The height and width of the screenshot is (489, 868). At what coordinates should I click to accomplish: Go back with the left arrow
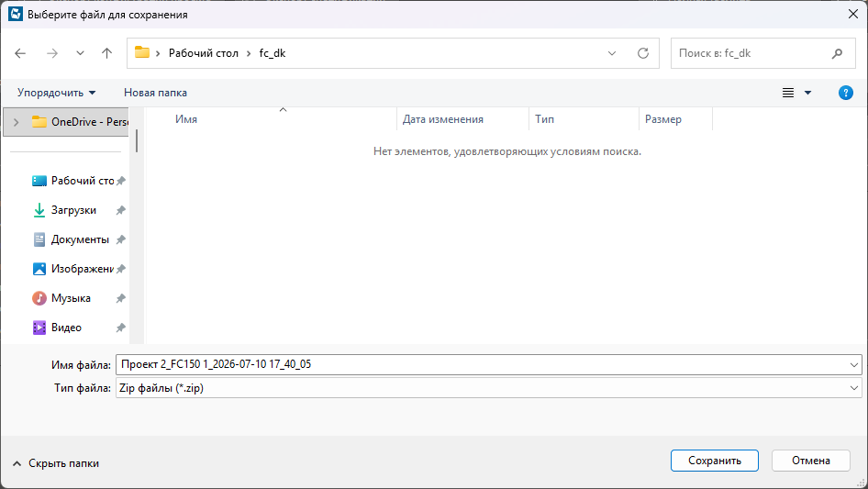20,53
